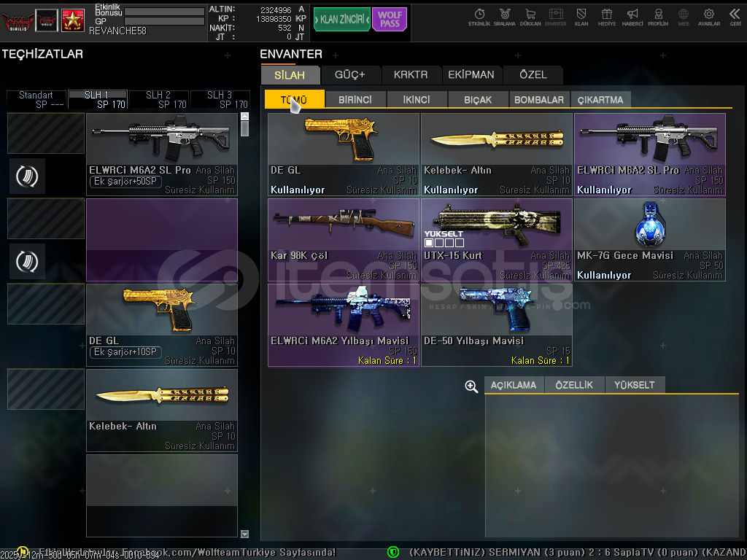The height and width of the screenshot is (560, 747).
Task: Open the PROFİLİM profile icon
Action: [x=658, y=17]
